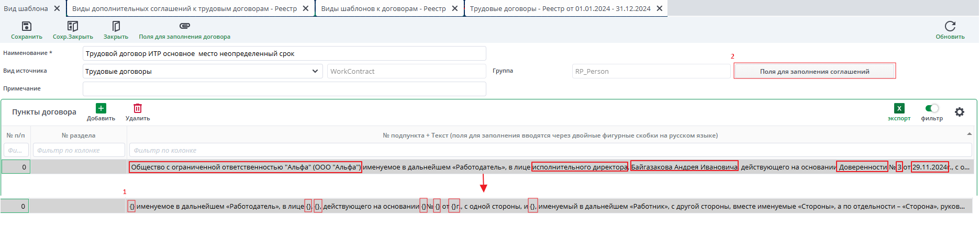Click № п/п column filter box
This screenshot has height=227, width=980.
point(16,150)
